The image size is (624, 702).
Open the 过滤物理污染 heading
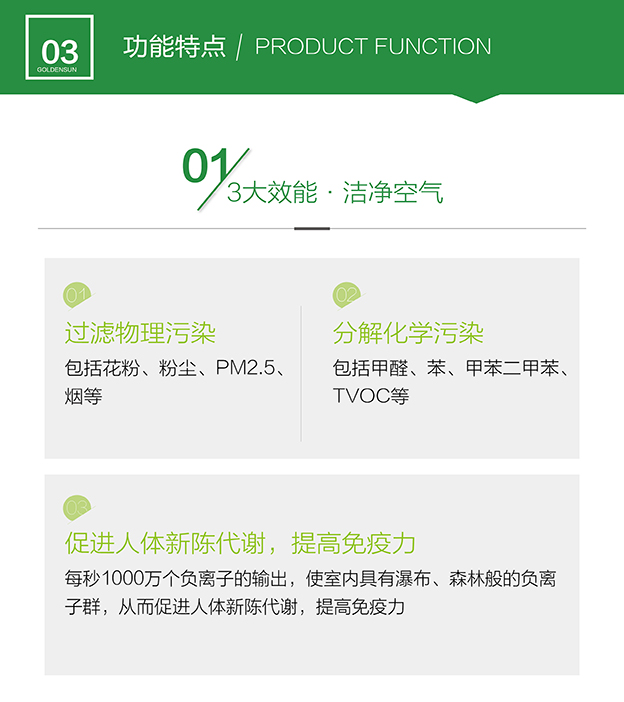[x=140, y=333]
